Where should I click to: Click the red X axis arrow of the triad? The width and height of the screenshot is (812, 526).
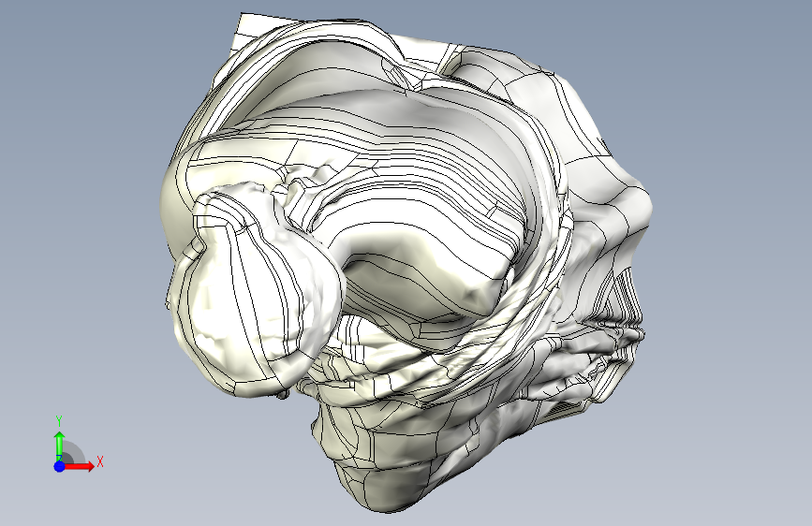tap(80, 466)
